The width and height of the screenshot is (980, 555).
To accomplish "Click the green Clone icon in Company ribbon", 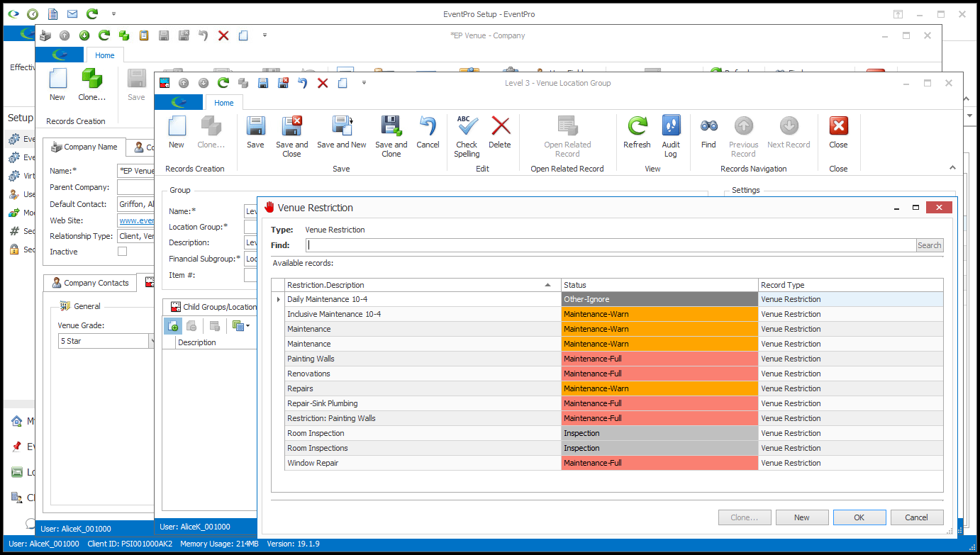I will (x=91, y=79).
